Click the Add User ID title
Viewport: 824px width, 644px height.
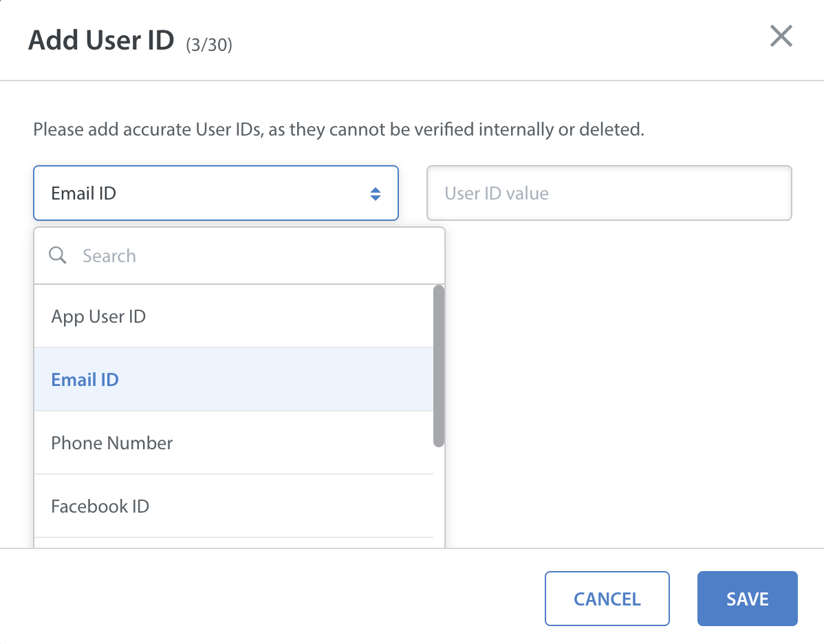[x=101, y=41]
